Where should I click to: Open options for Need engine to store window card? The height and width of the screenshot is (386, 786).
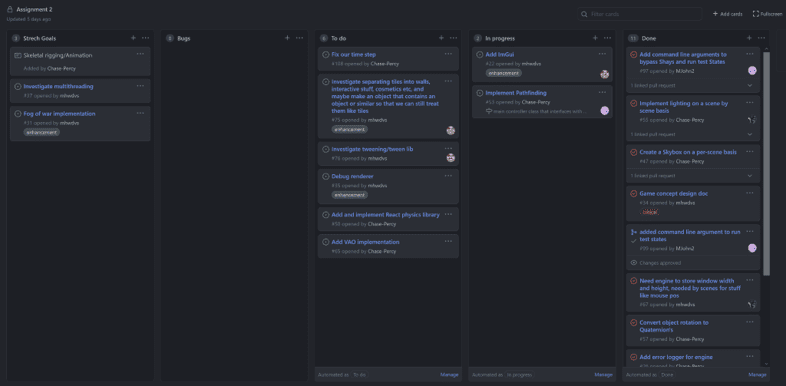click(749, 280)
